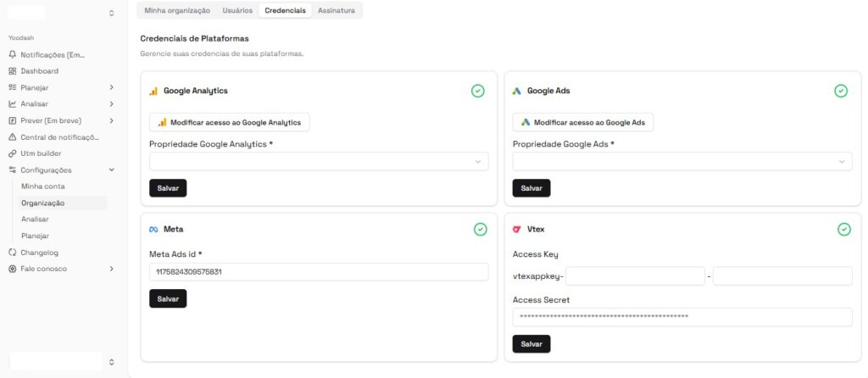Click the Vtex Access Secret field
This screenshot has width=868, height=378.
tap(682, 317)
